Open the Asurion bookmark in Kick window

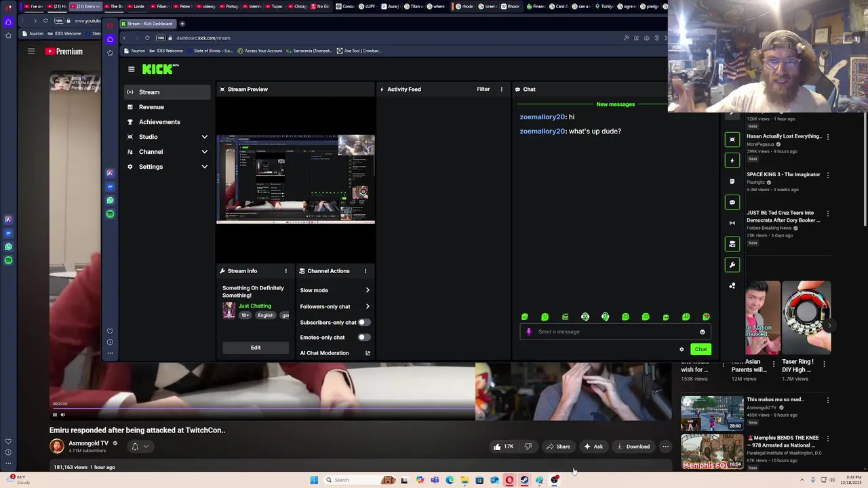(134, 51)
